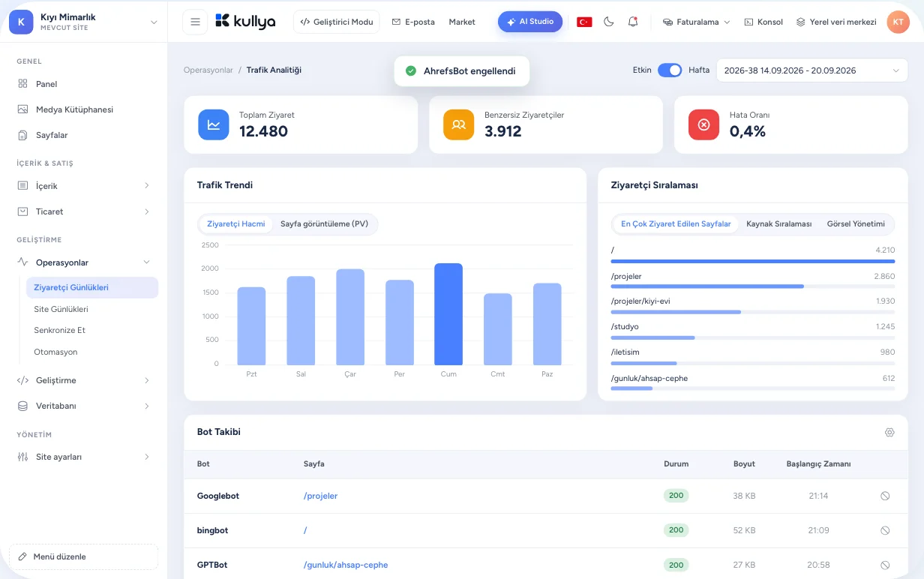Click the Panel grid icon in sidebar
Screen dimensions: 924x579
22,84
